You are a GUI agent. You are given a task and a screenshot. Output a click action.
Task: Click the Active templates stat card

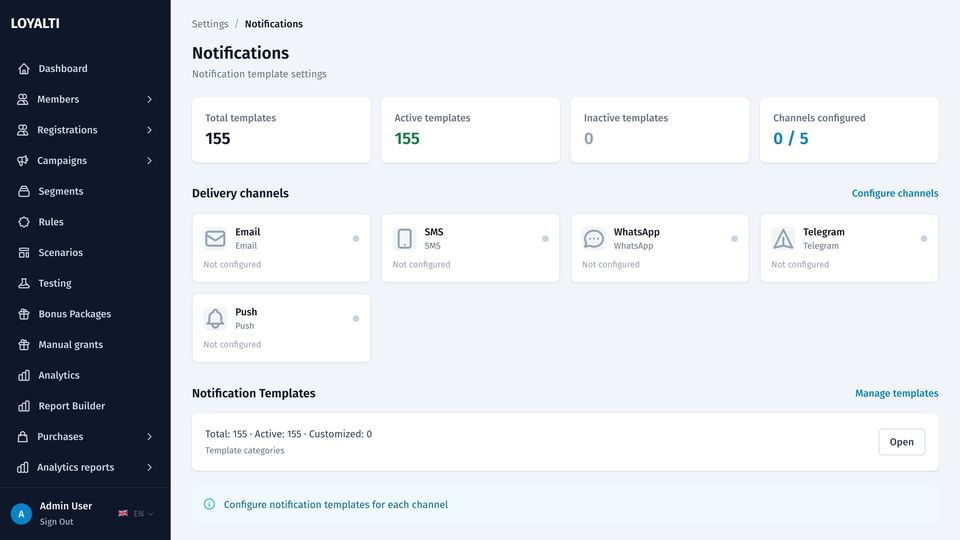[470, 130]
